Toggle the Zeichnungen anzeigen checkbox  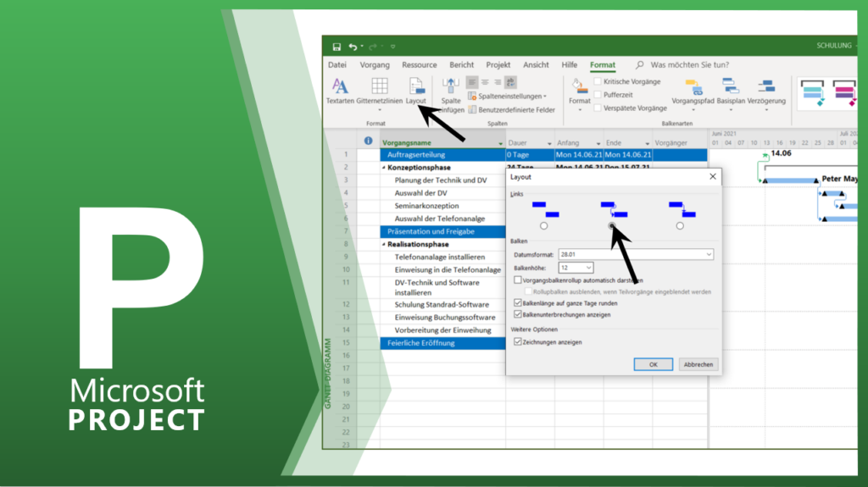pyautogui.click(x=518, y=341)
